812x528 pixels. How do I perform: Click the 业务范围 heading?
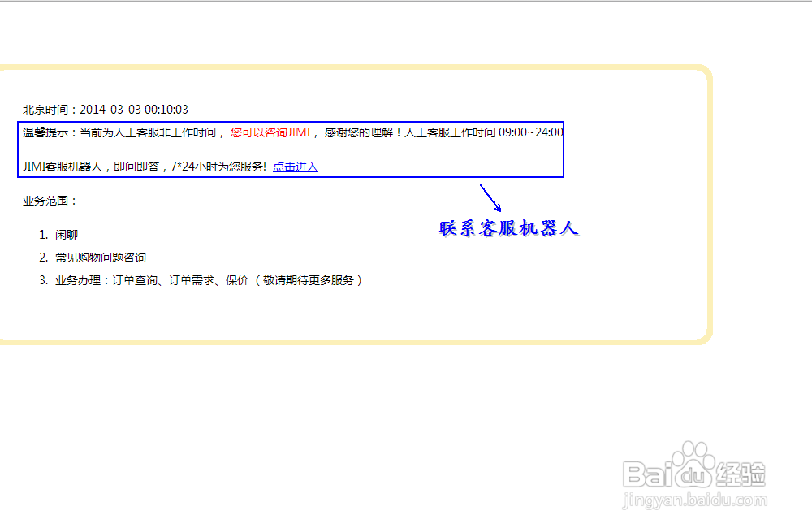pyautogui.click(x=49, y=201)
